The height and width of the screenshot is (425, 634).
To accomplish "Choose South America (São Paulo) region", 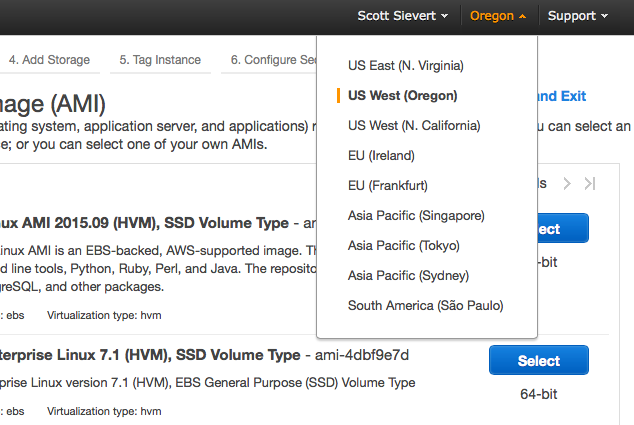I will [425, 306].
